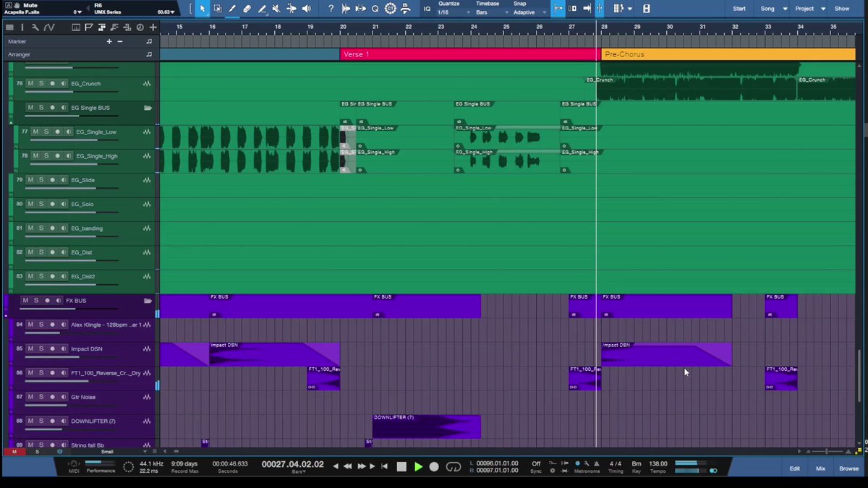
Task: Mute the EG_Crunch track
Action: point(30,83)
